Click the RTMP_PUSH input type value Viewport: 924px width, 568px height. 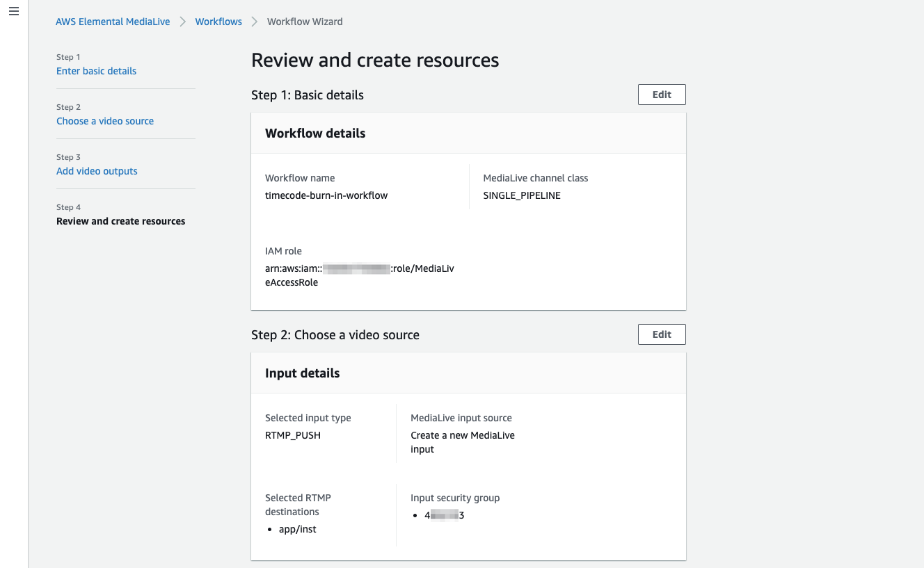tap(293, 435)
